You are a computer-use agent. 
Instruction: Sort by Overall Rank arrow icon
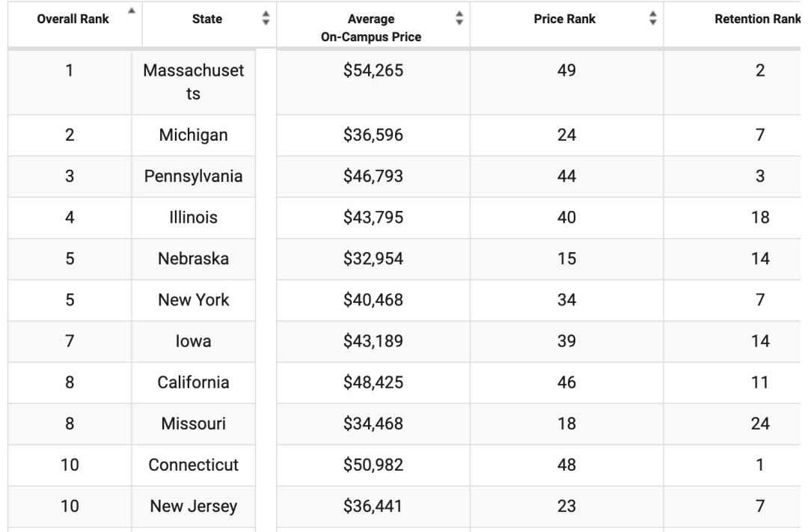pyautogui.click(x=132, y=11)
